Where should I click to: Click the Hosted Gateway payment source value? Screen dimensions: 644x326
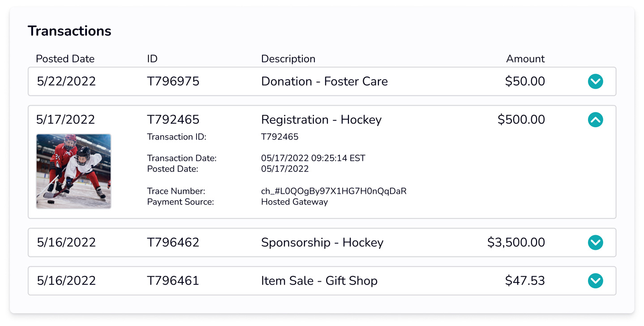point(294,202)
